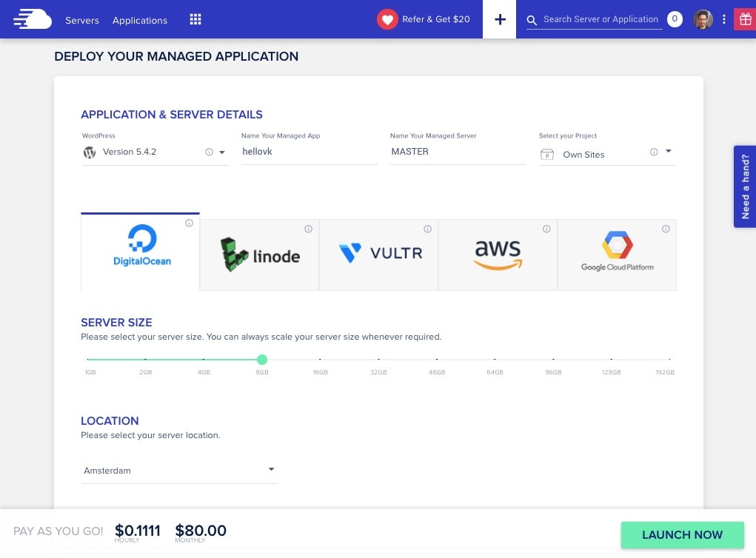Click the $80.00 monthly price
The image size is (756, 558).
(201, 531)
